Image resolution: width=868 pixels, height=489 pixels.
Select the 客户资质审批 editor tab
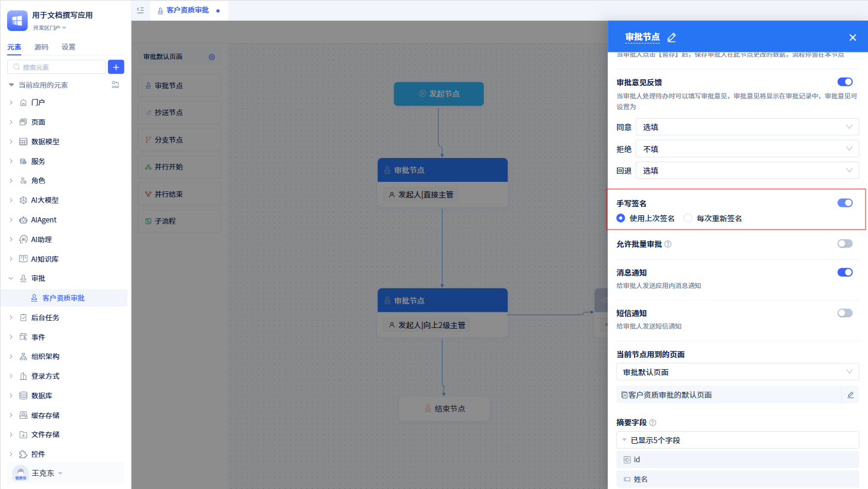click(x=188, y=10)
